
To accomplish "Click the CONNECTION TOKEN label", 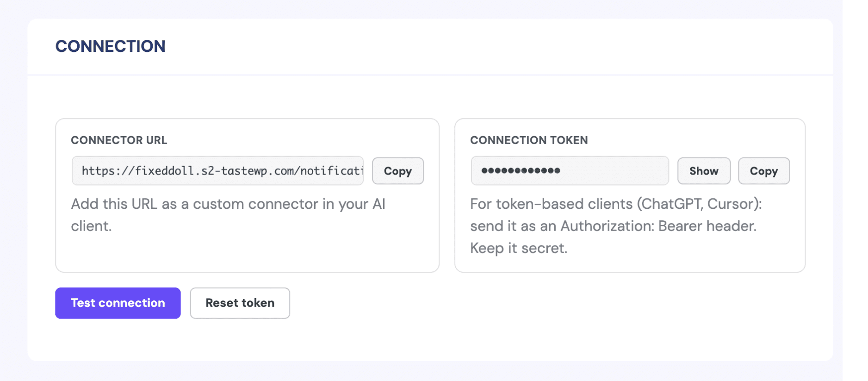I will coord(529,140).
